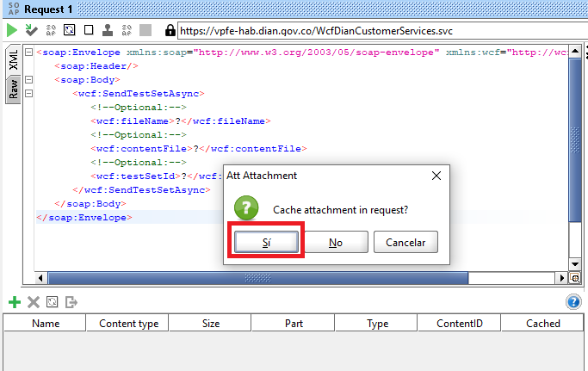Click Cancelar to dismiss the dialog

click(405, 243)
